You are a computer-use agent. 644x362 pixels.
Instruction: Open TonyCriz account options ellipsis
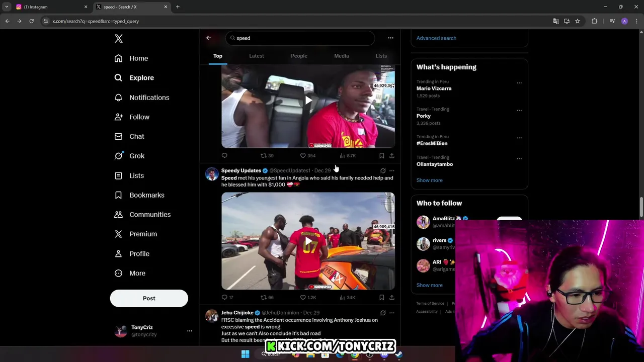coord(190,331)
